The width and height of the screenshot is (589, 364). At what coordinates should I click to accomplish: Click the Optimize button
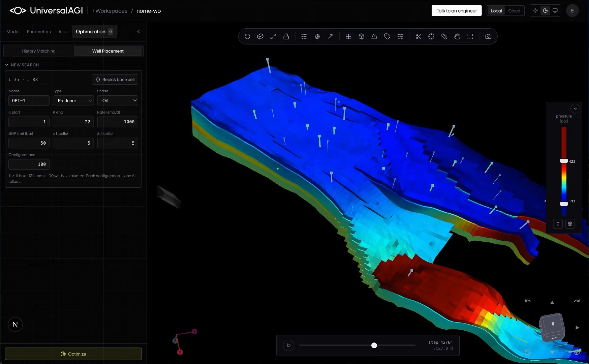(x=73, y=354)
